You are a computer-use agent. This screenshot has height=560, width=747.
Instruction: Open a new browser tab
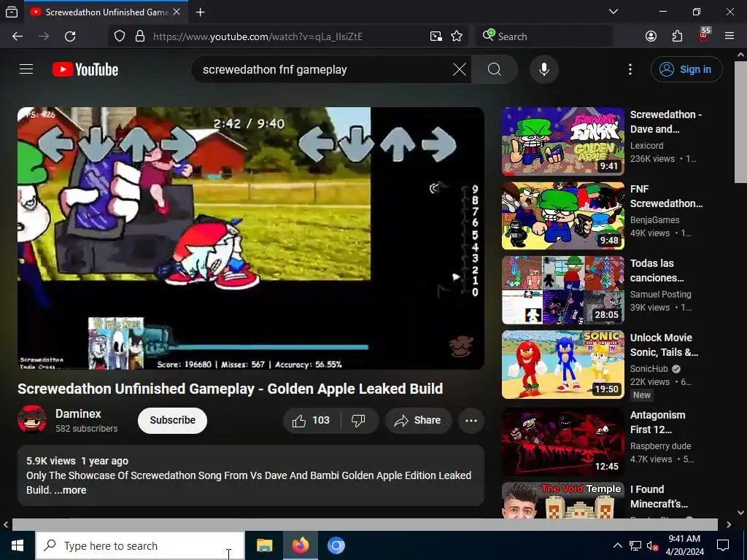pyautogui.click(x=200, y=12)
